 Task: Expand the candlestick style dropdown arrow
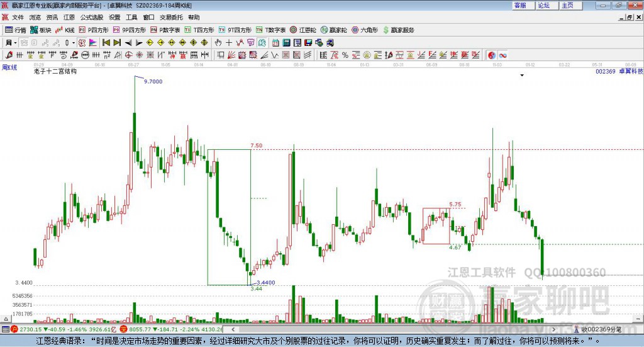[x=74, y=43]
